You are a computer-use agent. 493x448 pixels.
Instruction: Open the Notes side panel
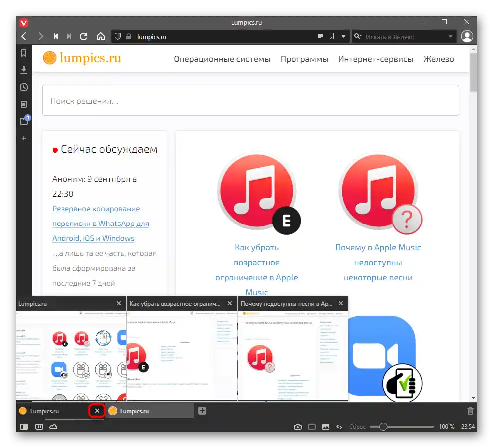tap(24, 104)
